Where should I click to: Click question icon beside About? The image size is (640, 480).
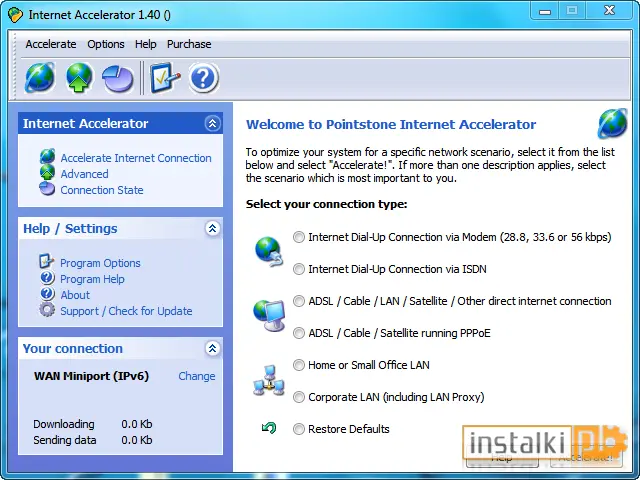pyautogui.click(x=47, y=294)
